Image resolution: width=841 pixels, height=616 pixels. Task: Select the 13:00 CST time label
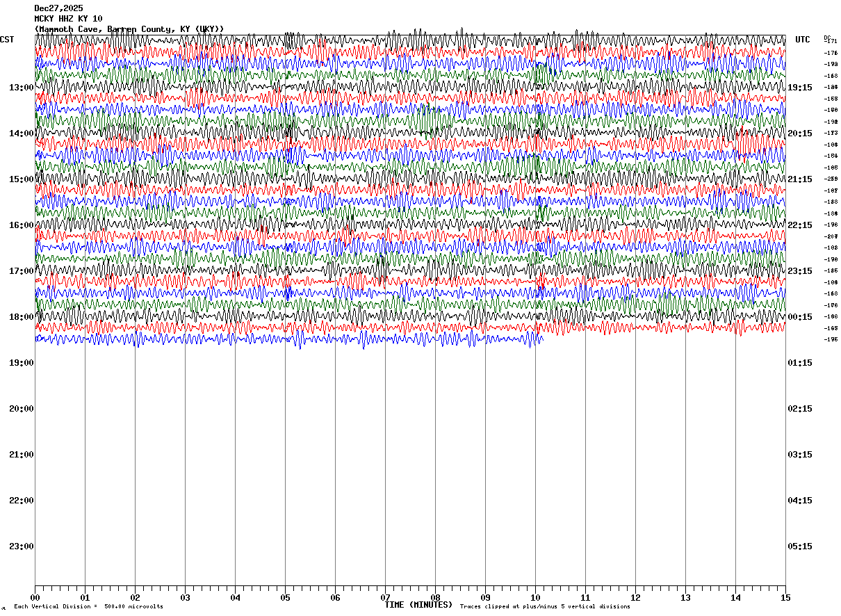tap(22, 88)
